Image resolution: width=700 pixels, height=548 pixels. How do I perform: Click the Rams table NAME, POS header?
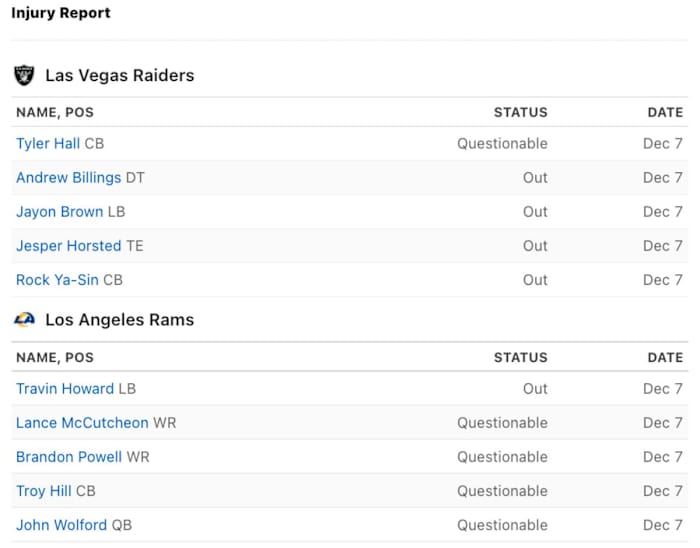tap(55, 358)
